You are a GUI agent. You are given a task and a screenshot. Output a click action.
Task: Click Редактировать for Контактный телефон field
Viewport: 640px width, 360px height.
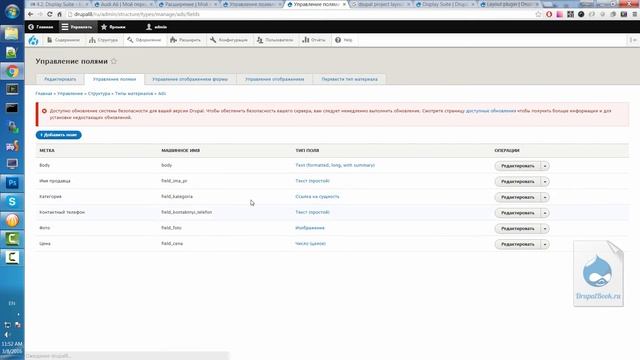pos(518,213)
